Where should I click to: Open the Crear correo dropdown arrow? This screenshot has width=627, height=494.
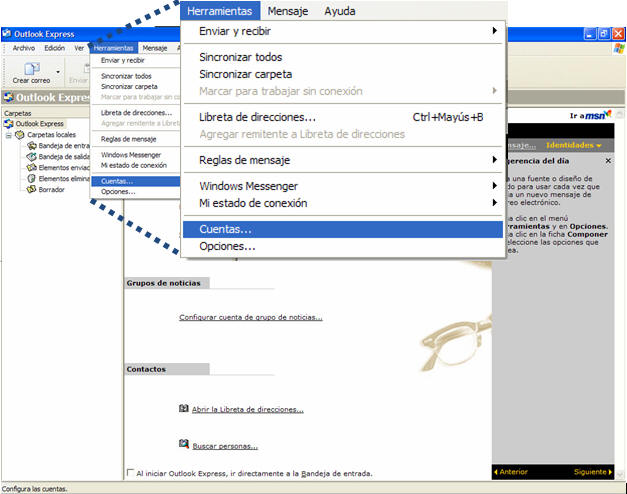58,72
